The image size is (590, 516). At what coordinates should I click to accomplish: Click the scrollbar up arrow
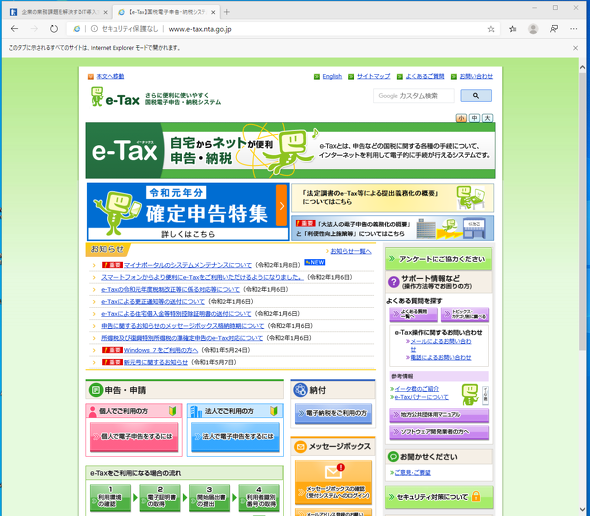[x=582, y=67]
